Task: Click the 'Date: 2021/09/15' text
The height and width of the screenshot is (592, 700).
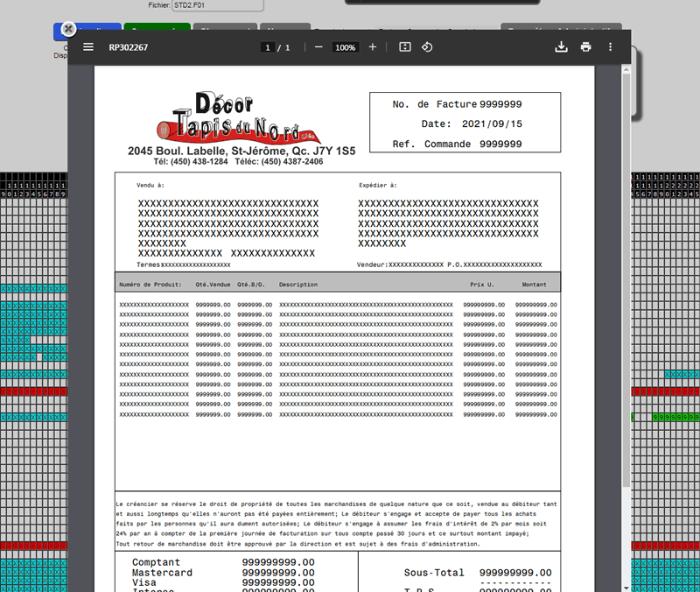Action: [x=472, y=123]
